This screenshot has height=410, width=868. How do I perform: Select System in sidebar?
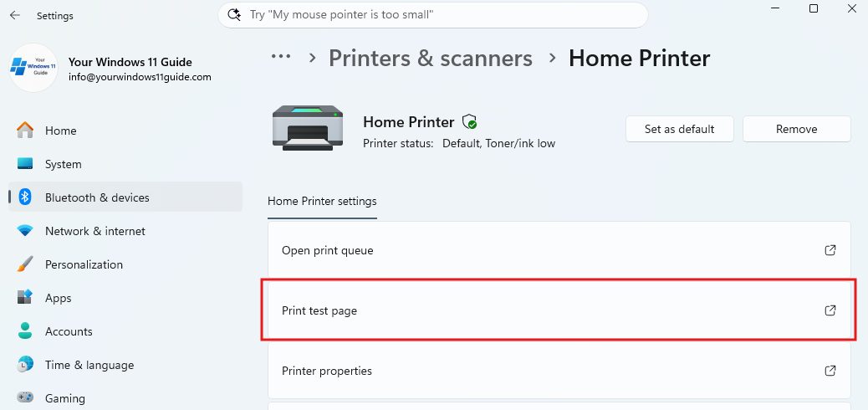tap(125, 164)
